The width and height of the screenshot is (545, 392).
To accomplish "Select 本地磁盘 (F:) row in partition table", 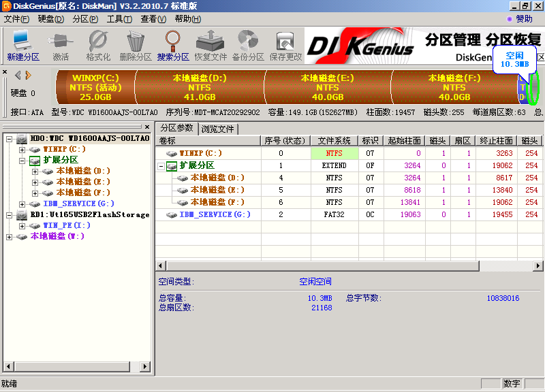I will click(x=349, y=202).
